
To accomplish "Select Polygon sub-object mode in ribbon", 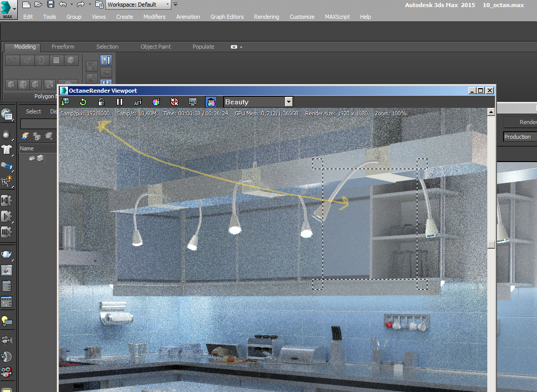I will [x=56, y=61].
